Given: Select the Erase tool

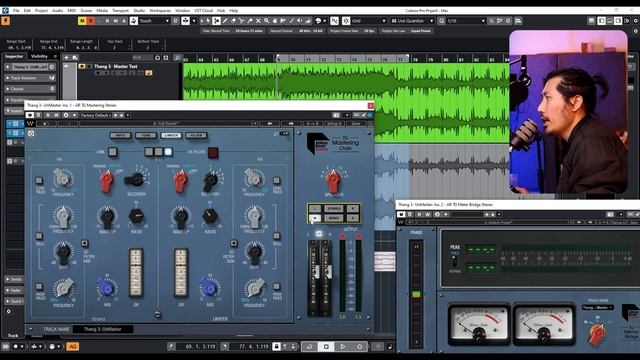Looking at the screenshot, I should coord(233,21).
